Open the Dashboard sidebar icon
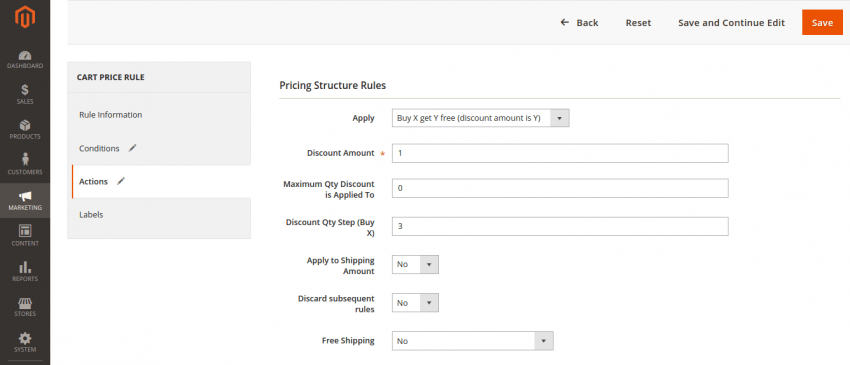 click(25, 55)
